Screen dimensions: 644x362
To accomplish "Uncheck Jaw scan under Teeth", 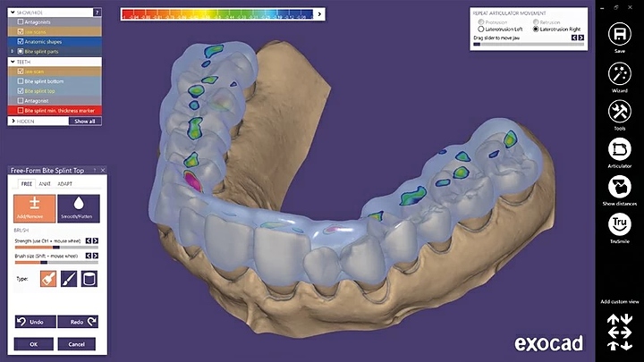I will pos(21,71).
